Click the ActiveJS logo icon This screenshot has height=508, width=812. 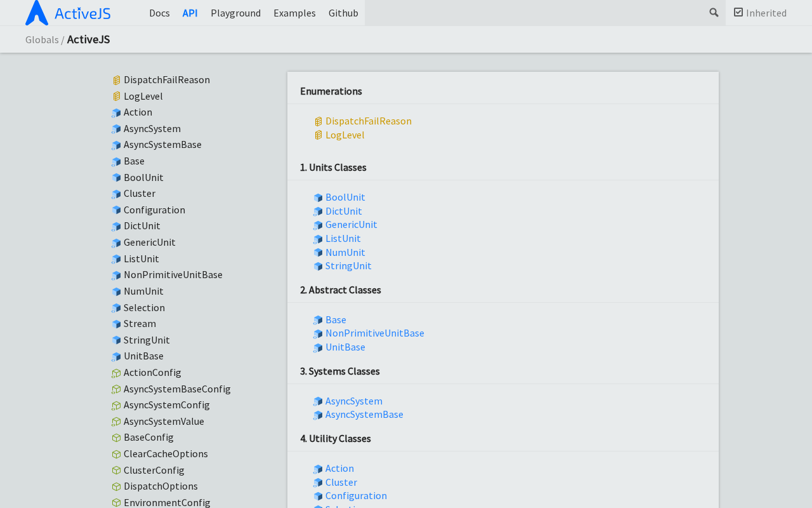tap(37, 13)
